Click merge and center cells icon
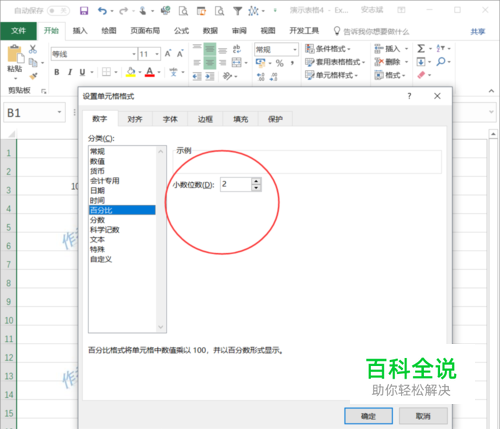Screen dimensions: 500x429 (x=236, y=62)
